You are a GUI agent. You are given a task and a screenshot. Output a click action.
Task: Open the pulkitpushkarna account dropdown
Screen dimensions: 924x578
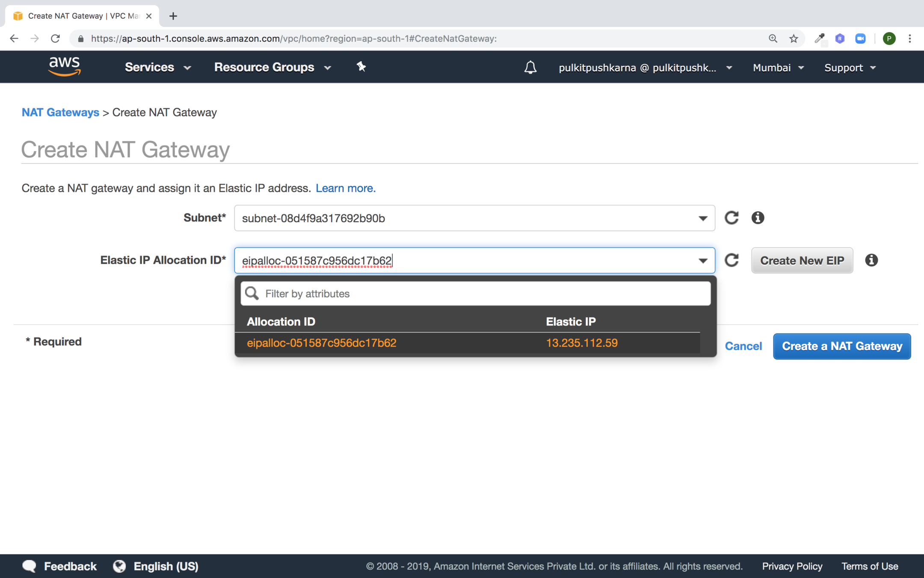point(646,68)
